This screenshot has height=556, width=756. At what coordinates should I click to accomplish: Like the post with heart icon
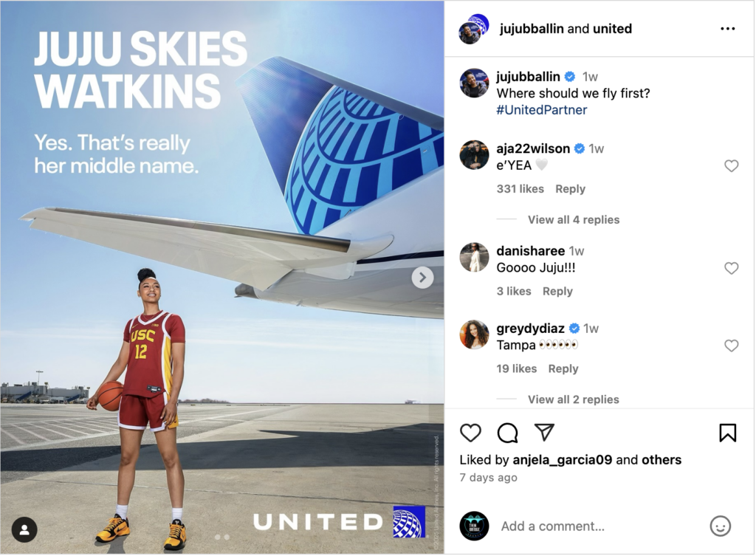pos(470,433)
